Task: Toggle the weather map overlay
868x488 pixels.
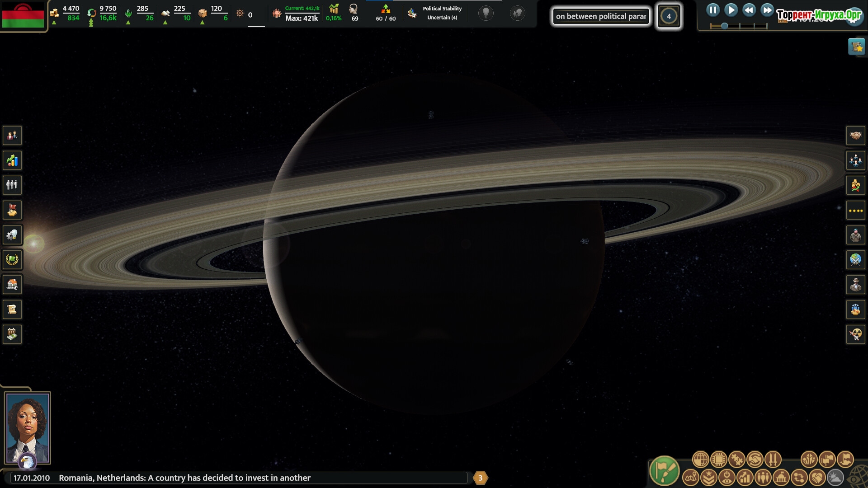Action: [x=835, y=478]
